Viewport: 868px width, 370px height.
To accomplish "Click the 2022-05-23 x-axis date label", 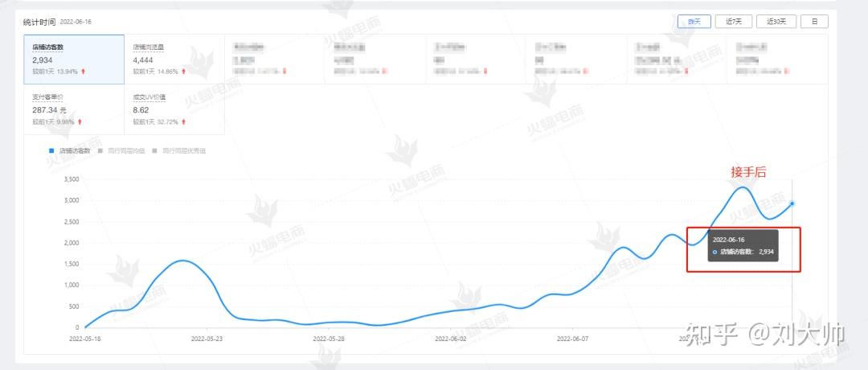I will coord(207,339).
